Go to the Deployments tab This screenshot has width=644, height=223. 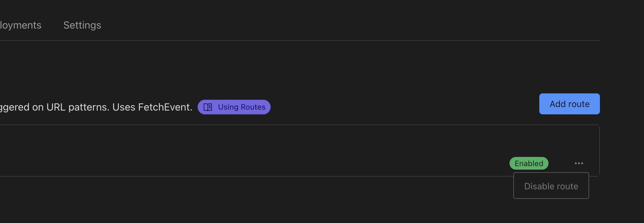pyautogui.click(x=20, y=25)
